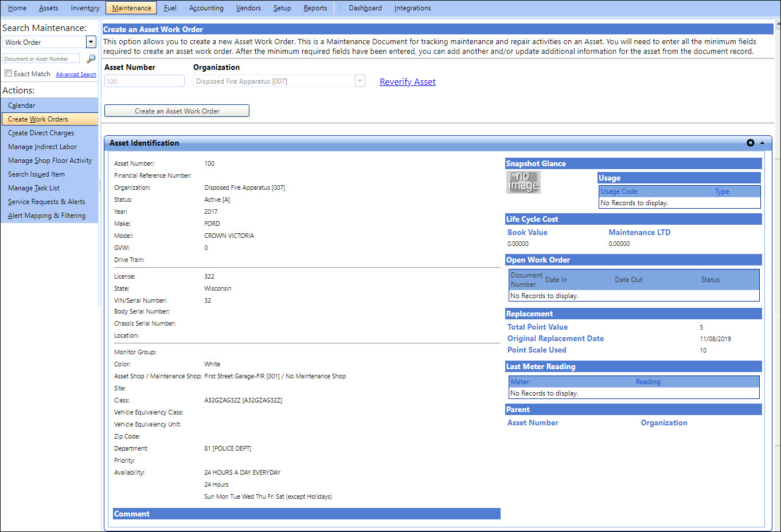Click the Maintenance LTD heading
The image size is (781, 532).
(x=639, y=232)
